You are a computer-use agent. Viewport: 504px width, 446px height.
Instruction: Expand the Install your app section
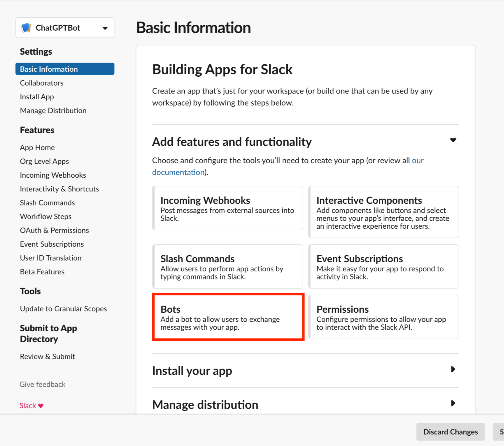[x=453, y=369]
